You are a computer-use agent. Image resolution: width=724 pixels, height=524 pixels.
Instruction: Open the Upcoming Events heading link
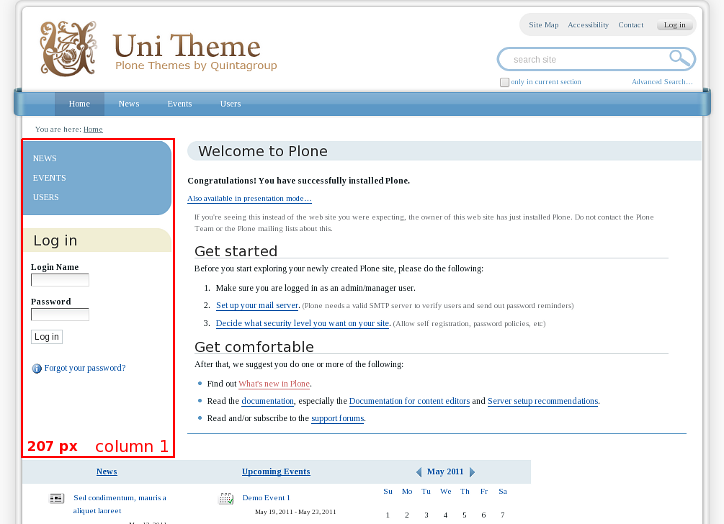click(x=276, y=471)
